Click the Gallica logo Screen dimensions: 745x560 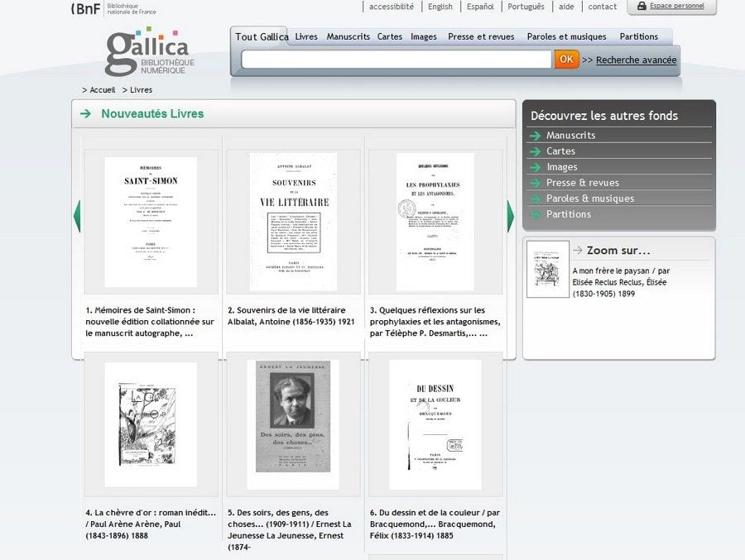[x=147, y=53]
